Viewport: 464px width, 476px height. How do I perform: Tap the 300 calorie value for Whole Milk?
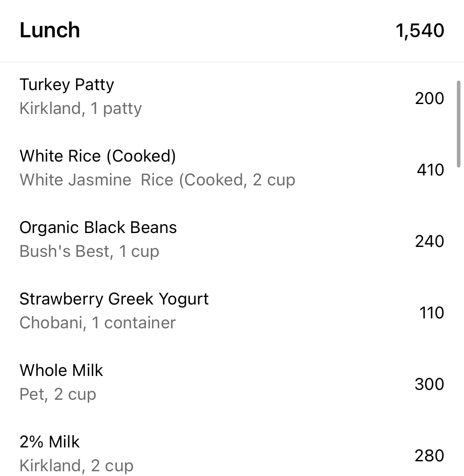click(x=429, y=384)
